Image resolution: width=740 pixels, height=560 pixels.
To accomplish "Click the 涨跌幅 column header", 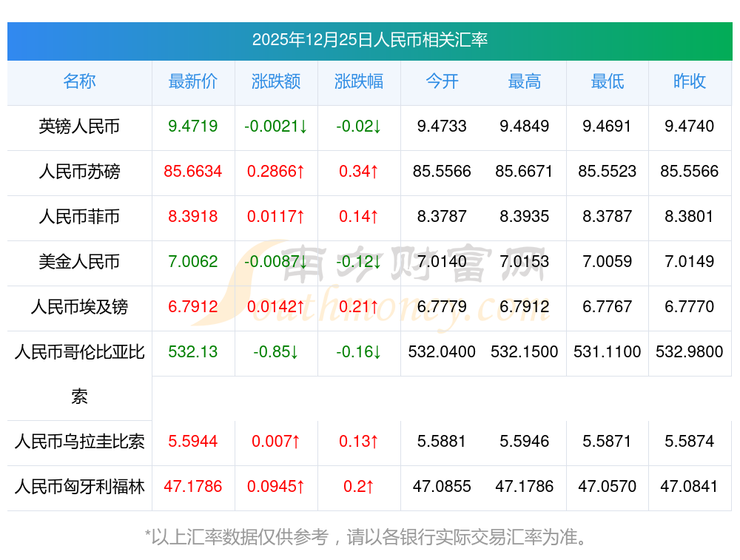I will click(359, 81).
